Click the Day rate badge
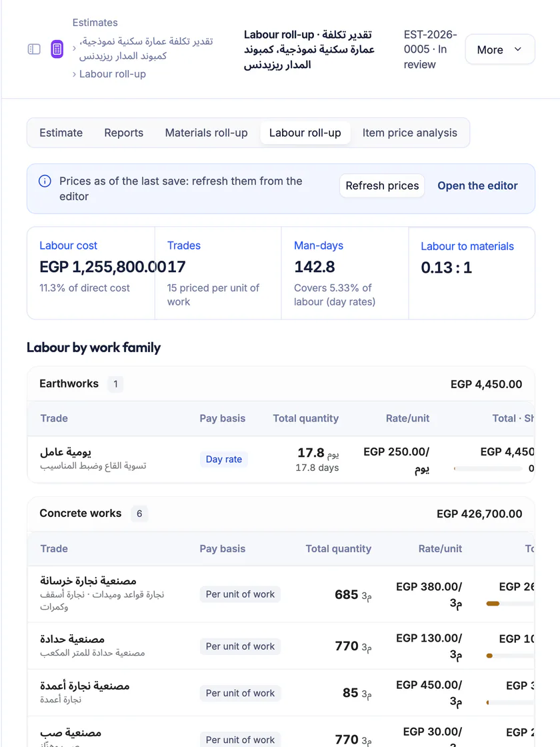The width and height of the screenshot is (560, 747). pyautogui.click(x=224, y=460)
